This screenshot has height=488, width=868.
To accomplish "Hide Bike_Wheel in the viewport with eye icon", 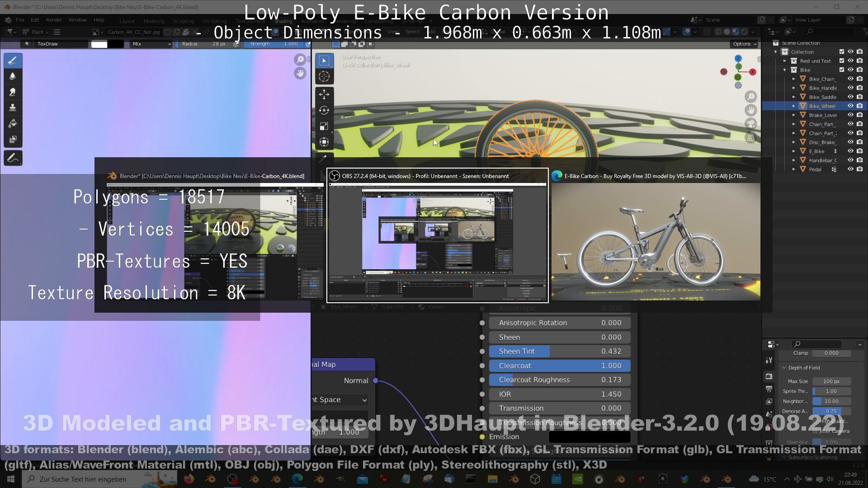I will [x=850, y=106].
